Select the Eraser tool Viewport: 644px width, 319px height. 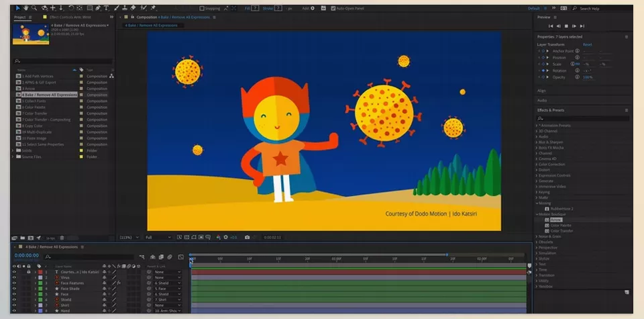(x=133, y=8)
